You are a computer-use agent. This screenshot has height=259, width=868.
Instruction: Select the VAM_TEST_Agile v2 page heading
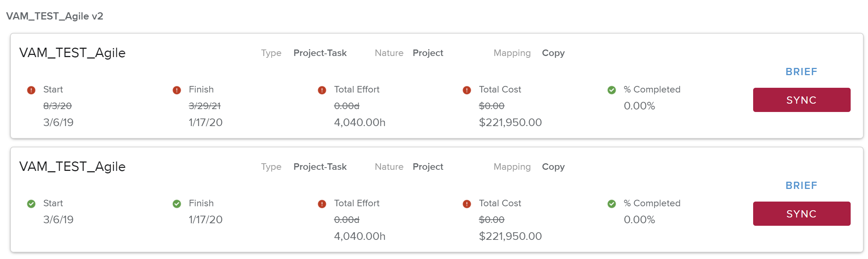point(55,16)
